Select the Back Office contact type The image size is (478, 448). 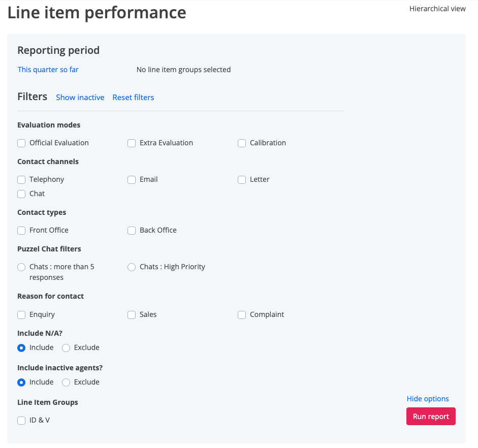click(132, 231)
